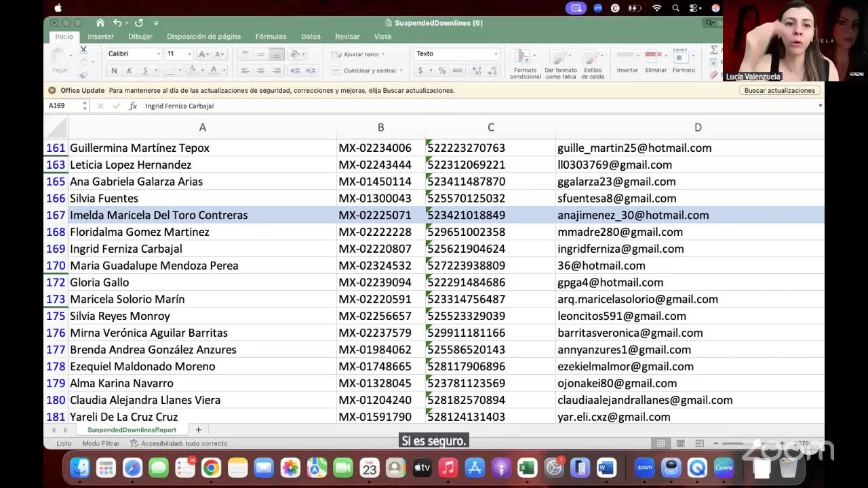Align text right in the ribbon
The width and height of the screenshot is (868, 488).
pos(276,70)
